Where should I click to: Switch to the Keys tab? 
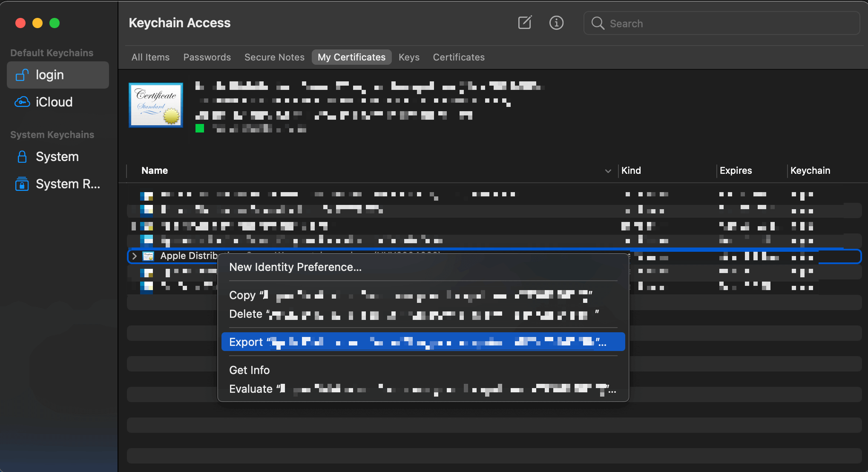pyautogui.click(x=409, y=57)
